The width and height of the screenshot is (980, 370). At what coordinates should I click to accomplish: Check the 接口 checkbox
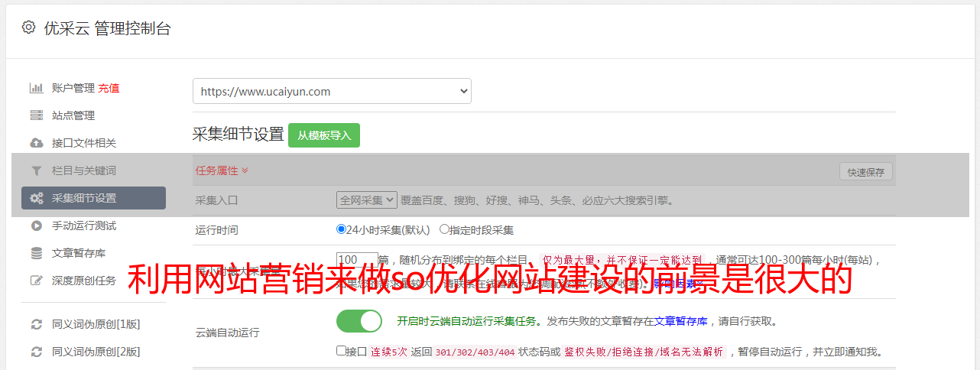[341, 351]
